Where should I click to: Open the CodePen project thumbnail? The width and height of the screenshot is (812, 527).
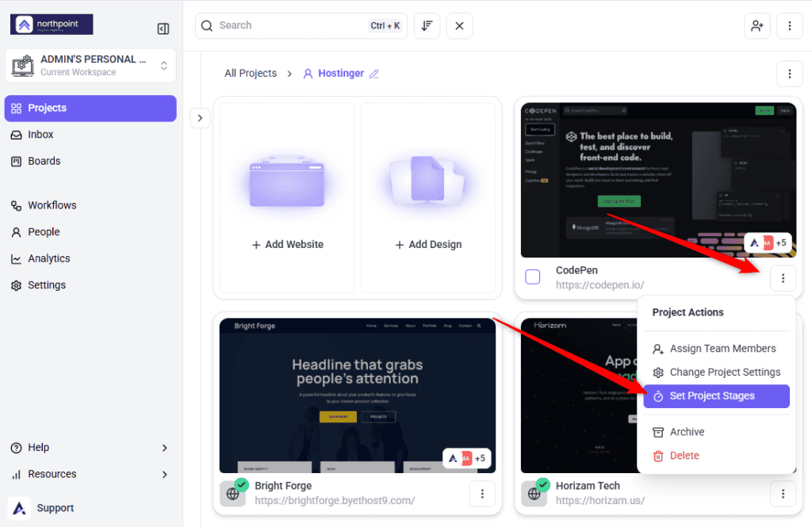point(658,180)
